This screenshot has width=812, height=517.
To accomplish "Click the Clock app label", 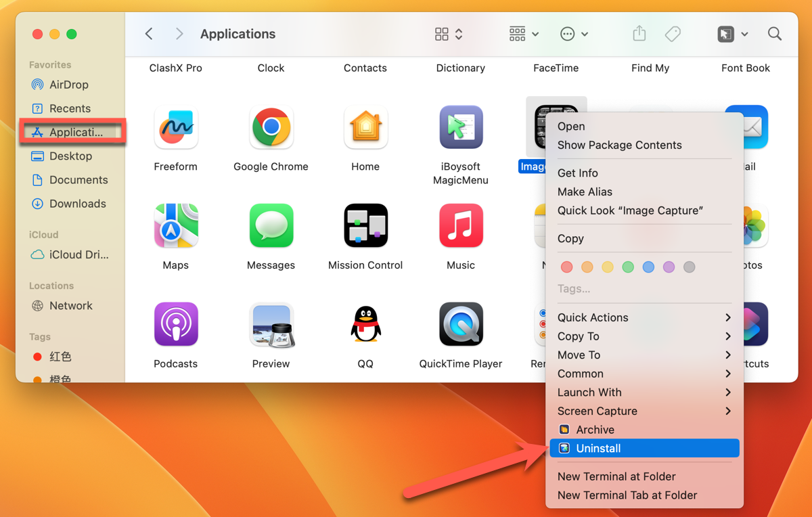I will 271,68.
